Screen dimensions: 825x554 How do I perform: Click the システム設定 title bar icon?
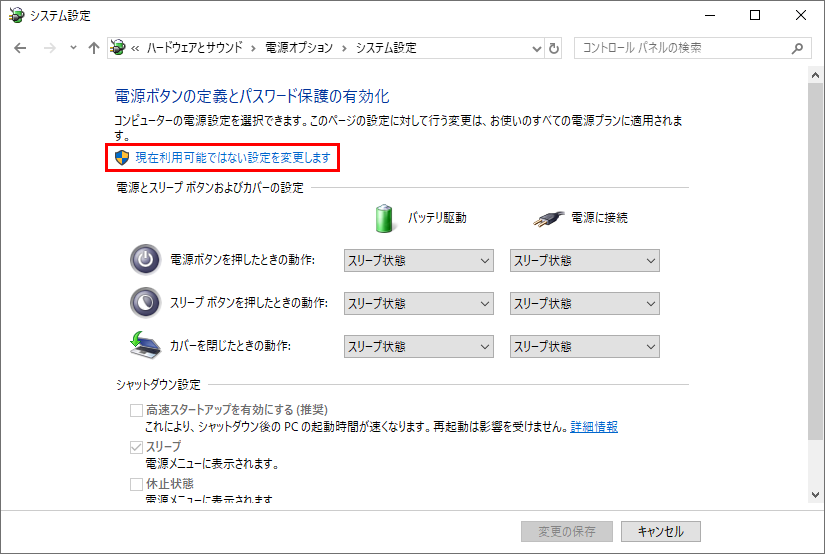click(16, 15)
